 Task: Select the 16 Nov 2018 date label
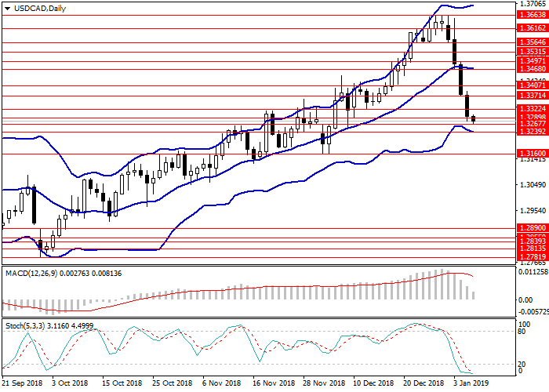point(274,383)
